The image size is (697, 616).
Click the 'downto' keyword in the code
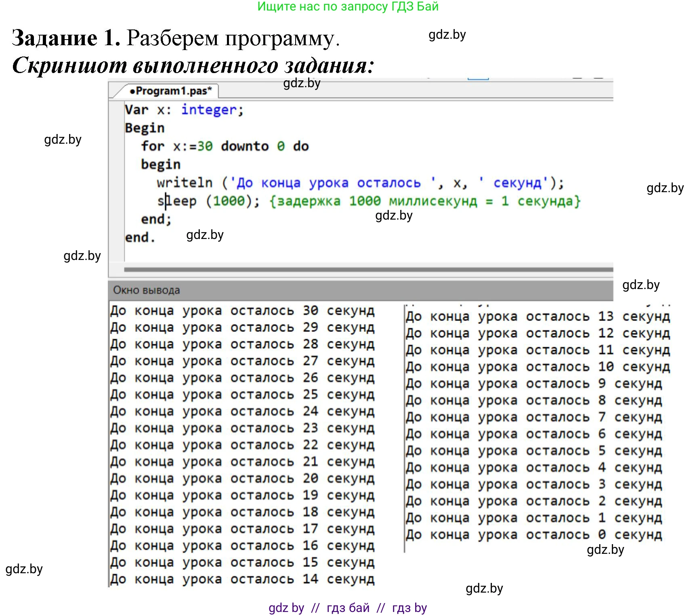pos(245,146)
